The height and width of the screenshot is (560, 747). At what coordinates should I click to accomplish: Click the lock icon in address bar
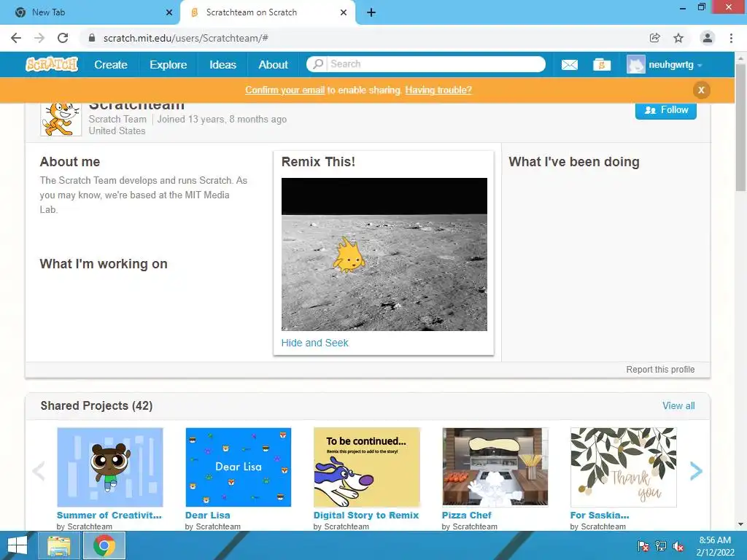point(93,38)
